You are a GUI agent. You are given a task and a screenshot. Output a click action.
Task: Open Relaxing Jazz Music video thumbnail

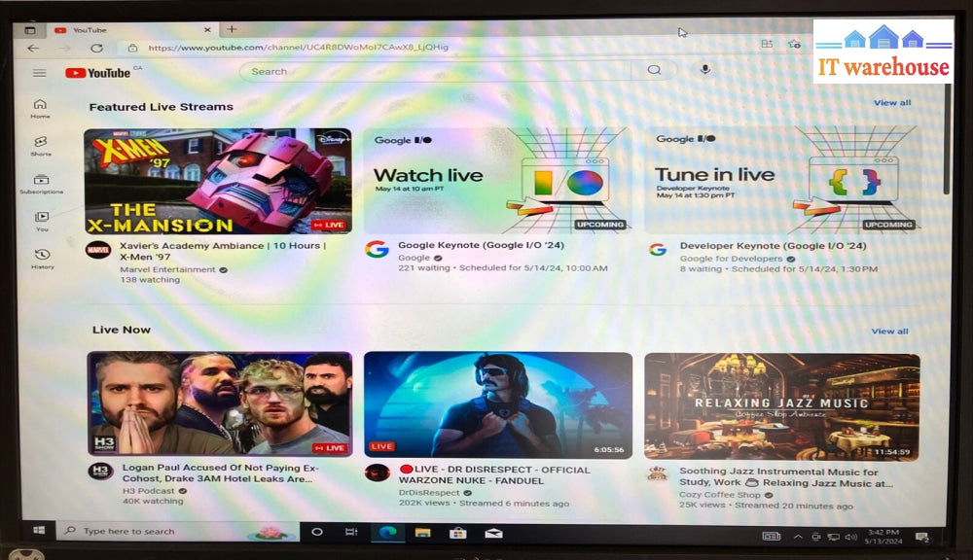[781, 405]
